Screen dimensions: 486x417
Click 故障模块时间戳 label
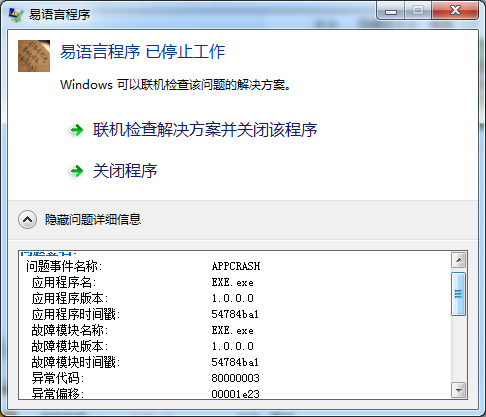76,362
